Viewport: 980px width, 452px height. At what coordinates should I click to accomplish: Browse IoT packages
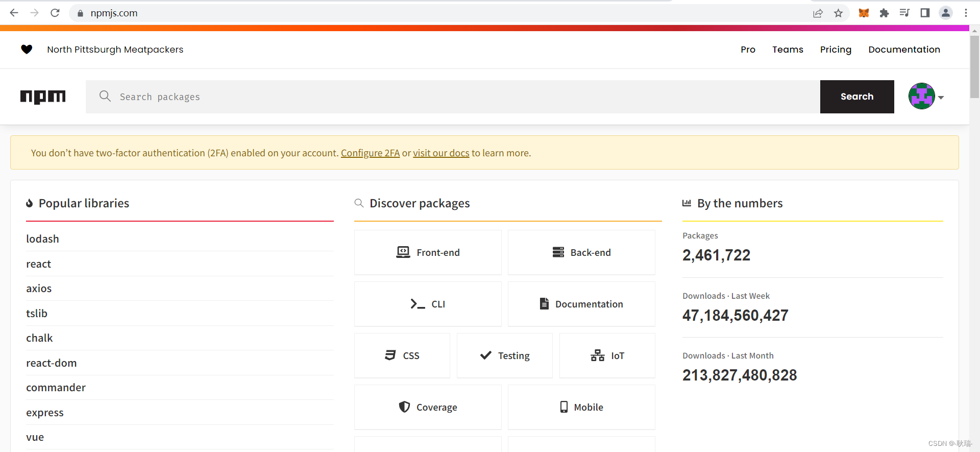point(607,355)
